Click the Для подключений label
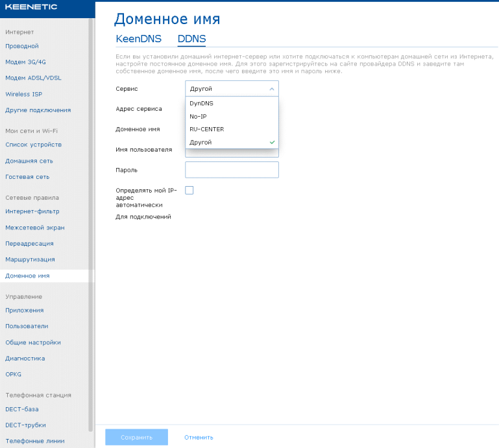 tap(143, 217)
